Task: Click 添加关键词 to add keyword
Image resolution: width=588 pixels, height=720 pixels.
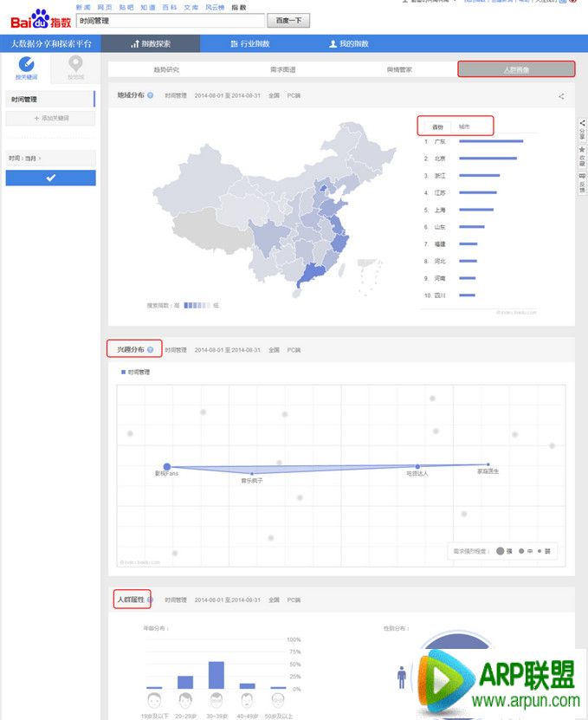Action: tap(50, 118)
